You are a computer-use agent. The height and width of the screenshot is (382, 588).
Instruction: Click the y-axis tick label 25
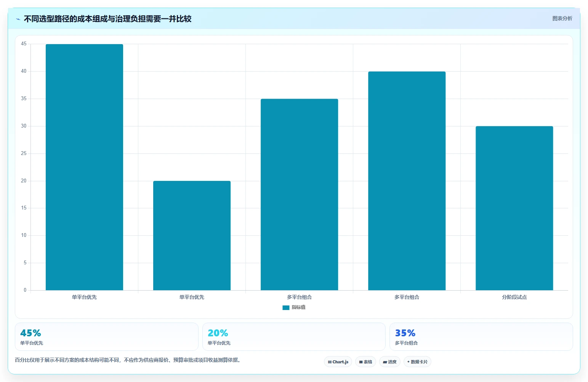(x=24, y=153)
